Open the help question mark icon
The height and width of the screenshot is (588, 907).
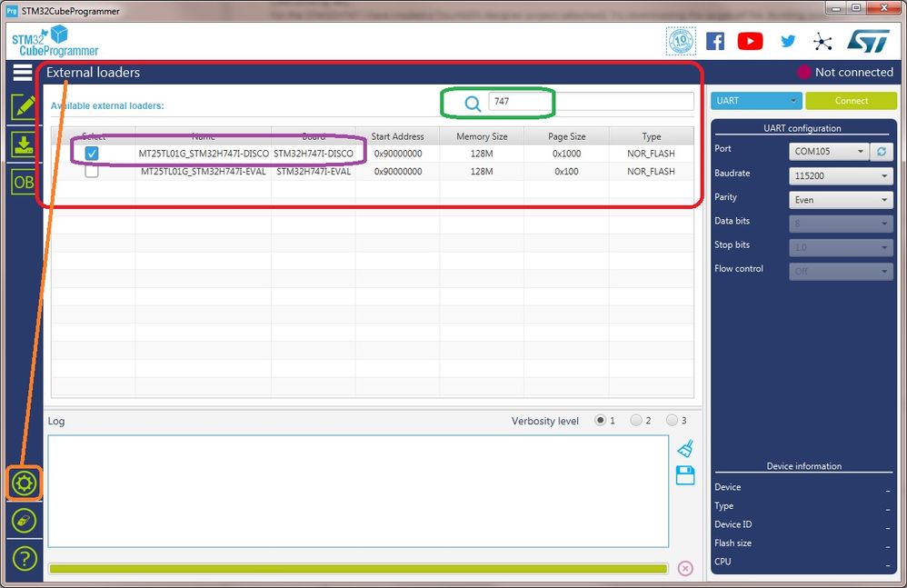click(25, 559)
